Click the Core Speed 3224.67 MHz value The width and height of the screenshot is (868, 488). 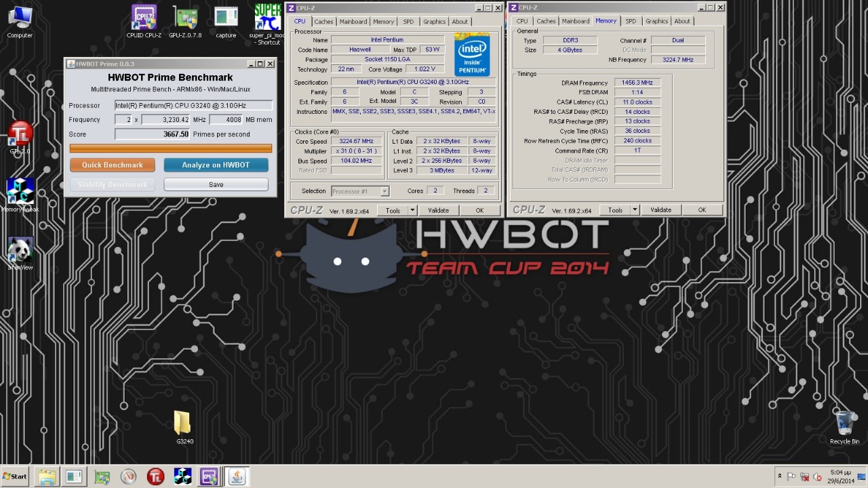point(356,142)
